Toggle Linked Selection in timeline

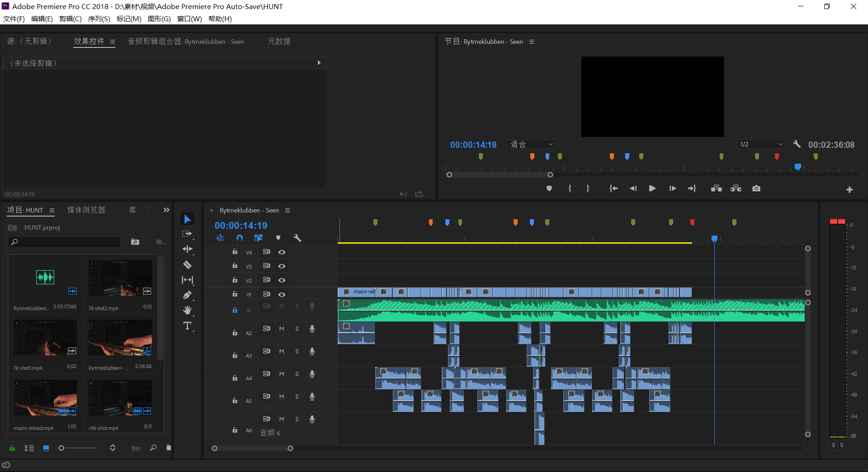click(x=259, y=238)
